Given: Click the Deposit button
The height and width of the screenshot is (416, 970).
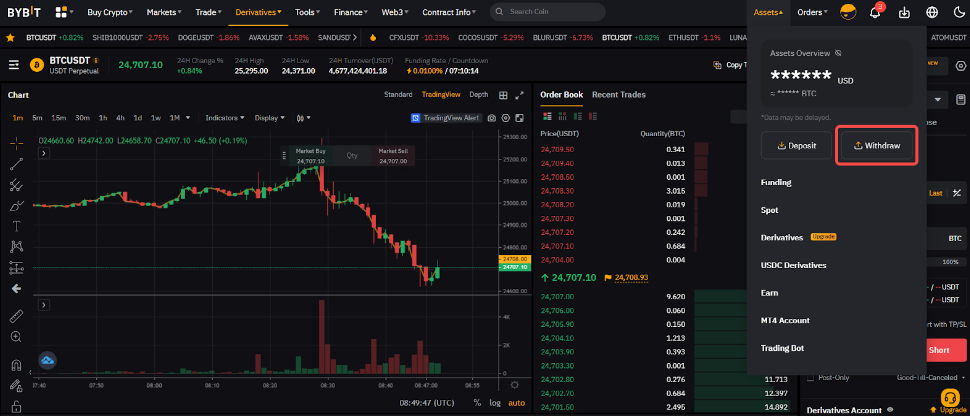Looking at the screenshot, I should (796, 145).
